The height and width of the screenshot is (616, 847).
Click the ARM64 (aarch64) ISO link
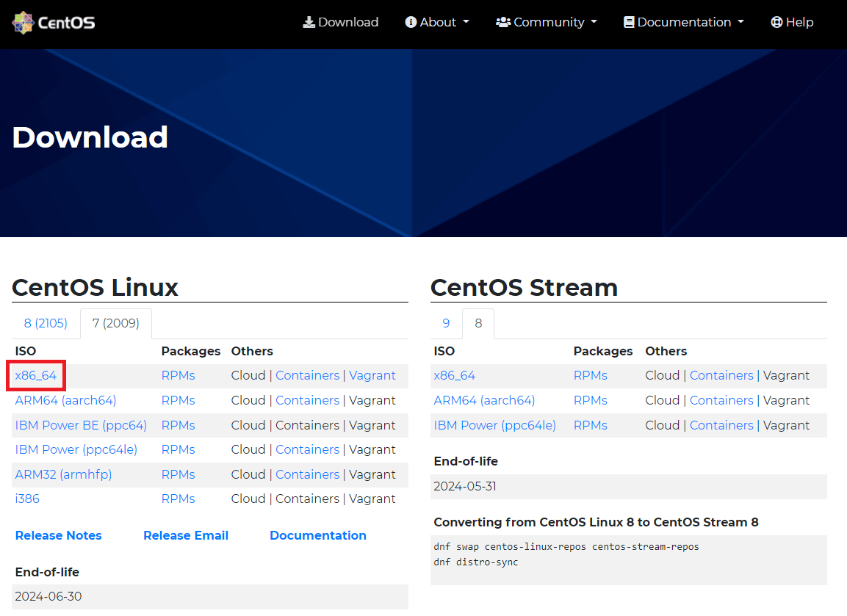pyautogui.click(x=65, y=400)
